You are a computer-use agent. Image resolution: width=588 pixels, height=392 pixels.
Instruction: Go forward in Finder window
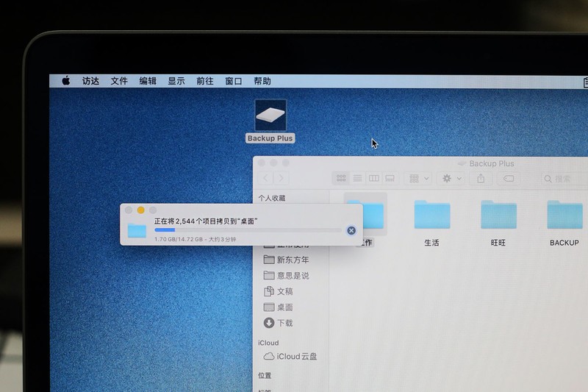click(x=281, y=178)
